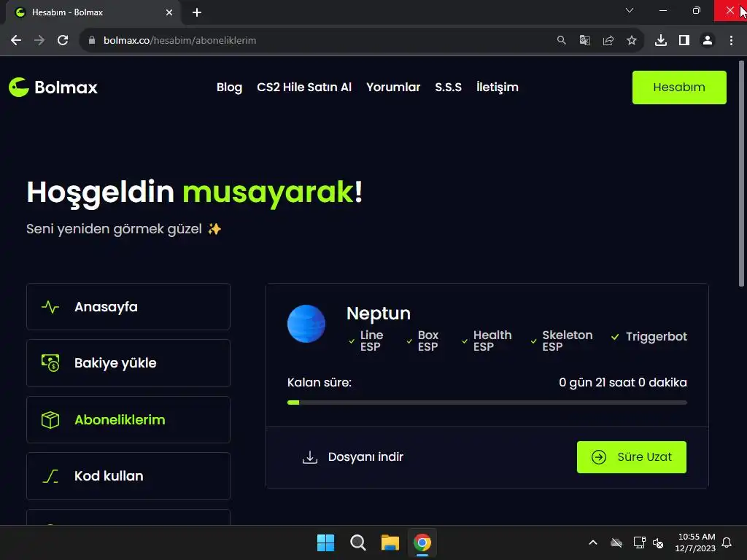The height and width of the screenshot is (560, 747).
Task: Click Dosyanı indir download link
Action: [x=352, y=457]
